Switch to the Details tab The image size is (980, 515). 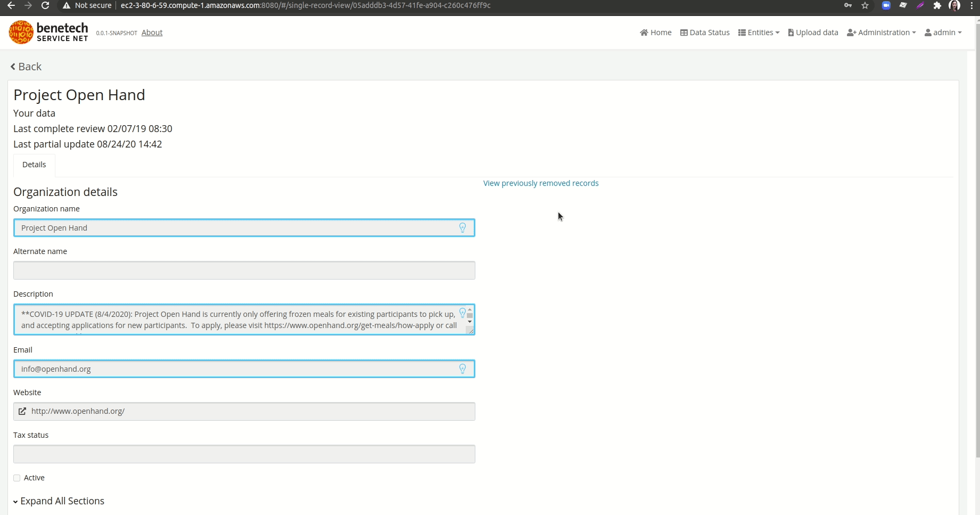(x=34, y=165)
